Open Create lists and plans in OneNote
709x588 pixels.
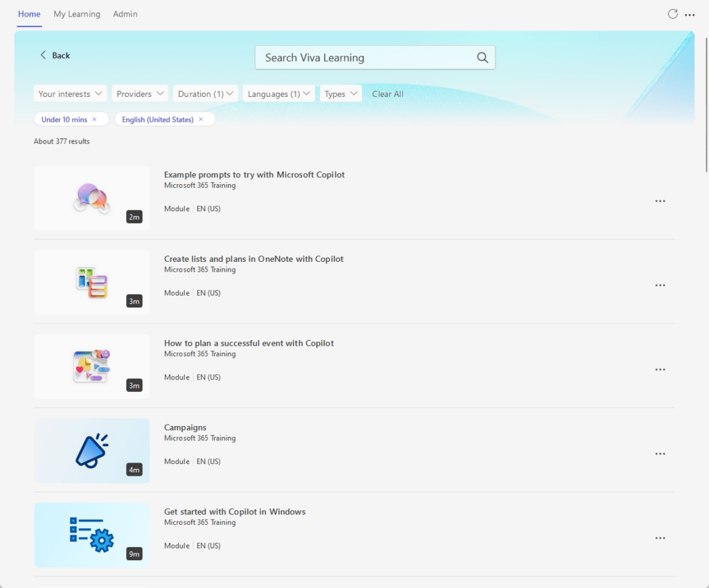coord(253,259)
